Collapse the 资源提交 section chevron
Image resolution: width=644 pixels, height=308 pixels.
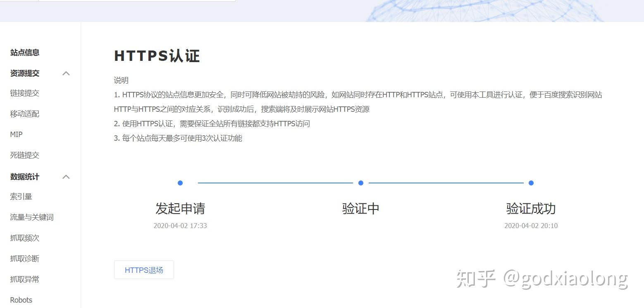(x=66, y=73)
